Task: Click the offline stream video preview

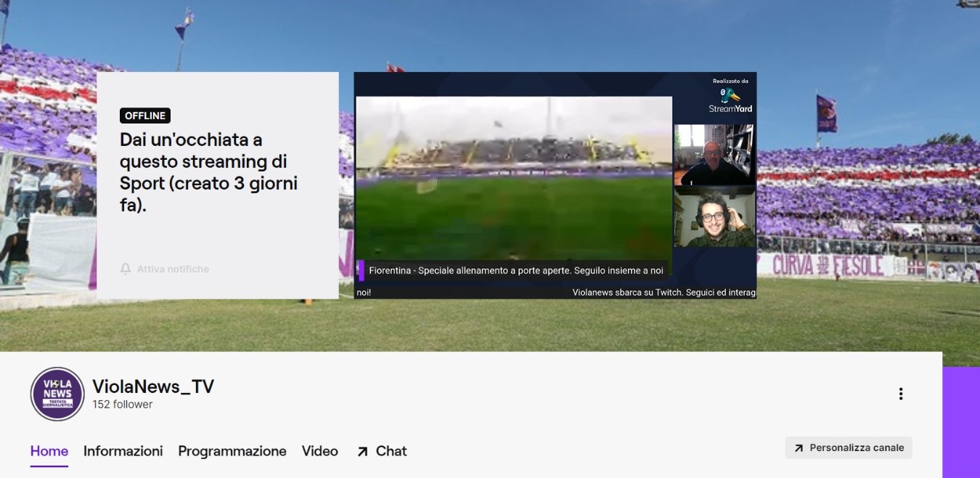Action: 555,185
